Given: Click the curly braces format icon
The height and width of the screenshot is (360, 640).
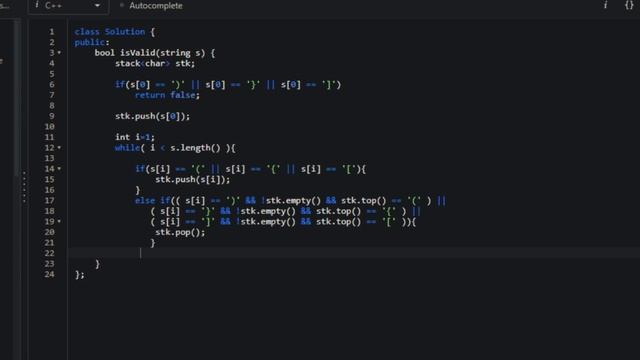Looking at the screenshot, I should coord(629,5).
